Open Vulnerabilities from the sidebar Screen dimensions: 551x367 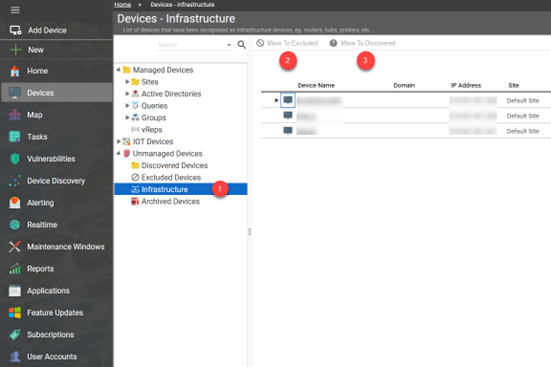tap(57, 159)
